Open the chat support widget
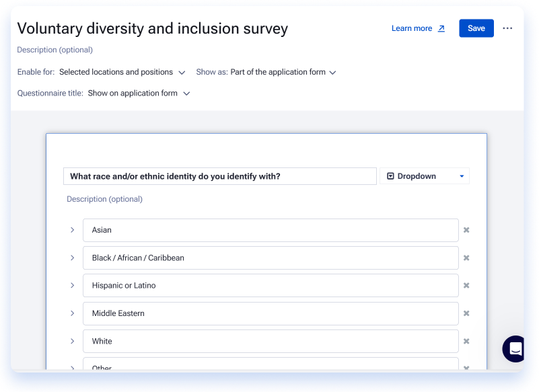The height and width of the screenshot is (392, 539). (514, 349)
